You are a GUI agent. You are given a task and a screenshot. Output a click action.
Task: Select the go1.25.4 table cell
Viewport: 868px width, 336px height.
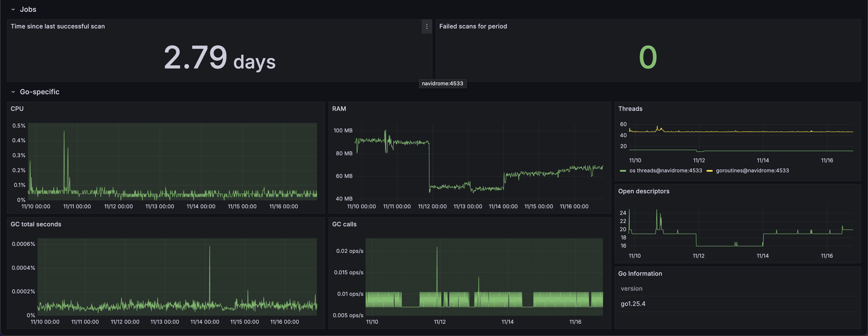point(633,304)
